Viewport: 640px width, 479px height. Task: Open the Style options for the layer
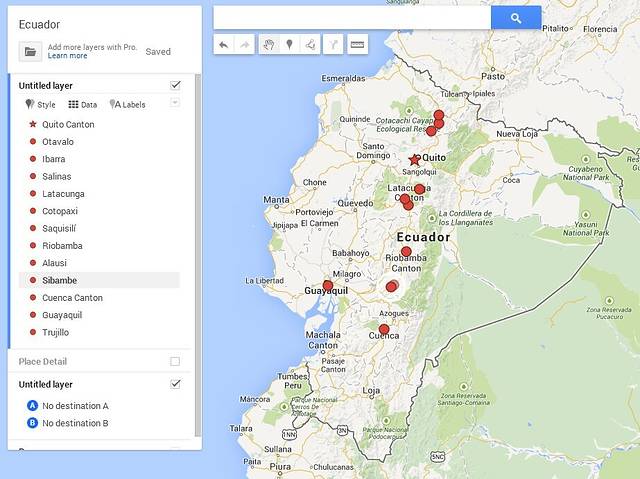[41, 104]
